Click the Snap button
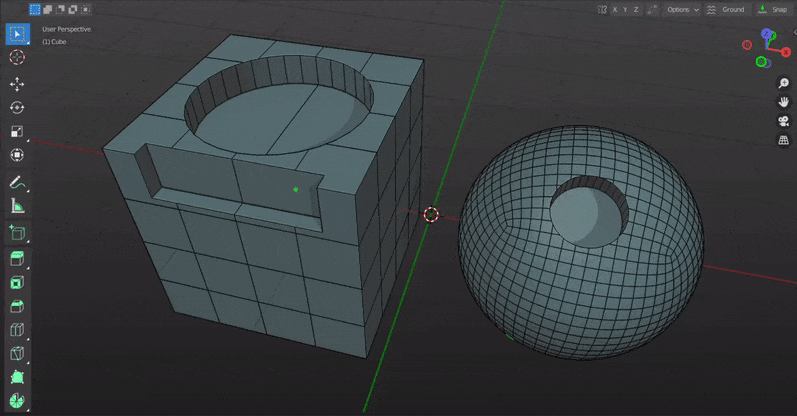Viewport: 797px width, 416px height. pyautogui.click(x=775, y=10)
